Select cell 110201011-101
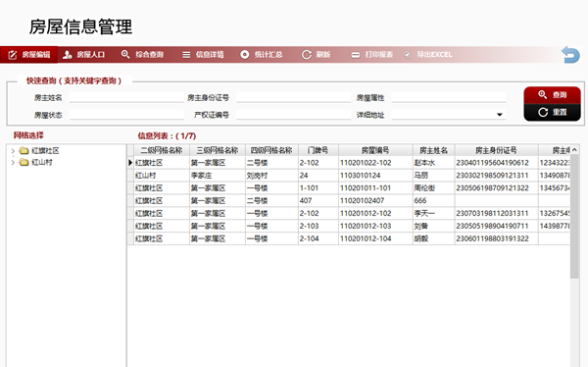588x367 pixels. click(x=375, y=187)
